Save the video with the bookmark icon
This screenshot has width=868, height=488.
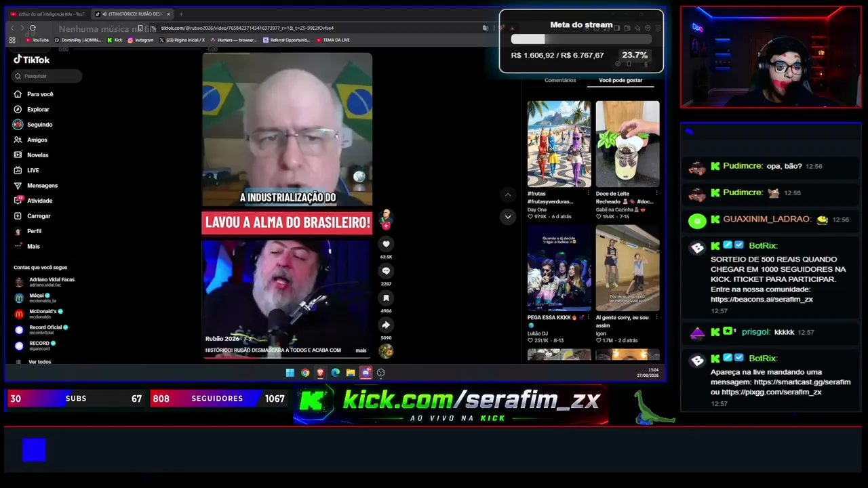point(386,298)
